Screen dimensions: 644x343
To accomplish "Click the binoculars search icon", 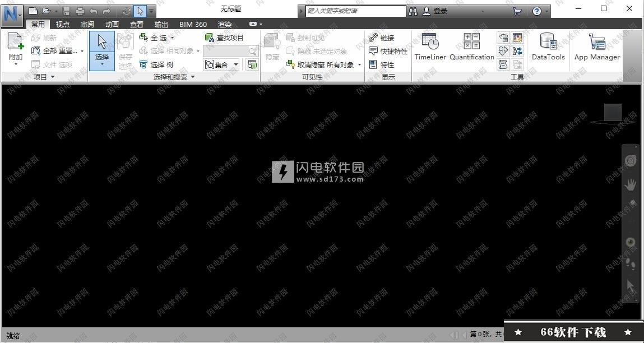I will point(413,12).
